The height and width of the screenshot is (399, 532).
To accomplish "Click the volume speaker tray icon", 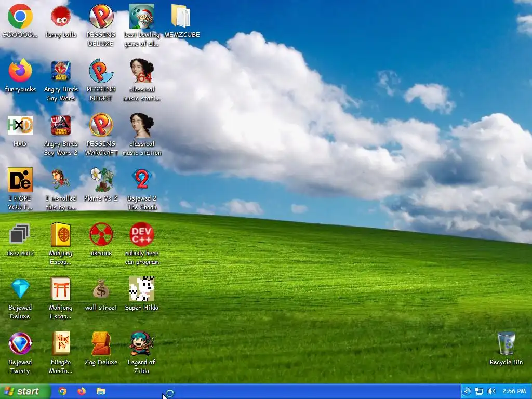I will click(x=491, y=391).
